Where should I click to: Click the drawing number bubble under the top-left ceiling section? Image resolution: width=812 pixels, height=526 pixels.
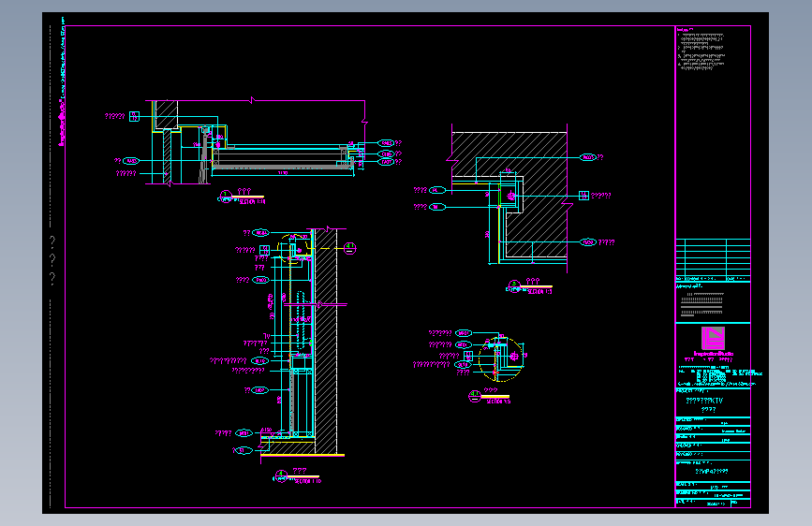click(x=225, y=197)
